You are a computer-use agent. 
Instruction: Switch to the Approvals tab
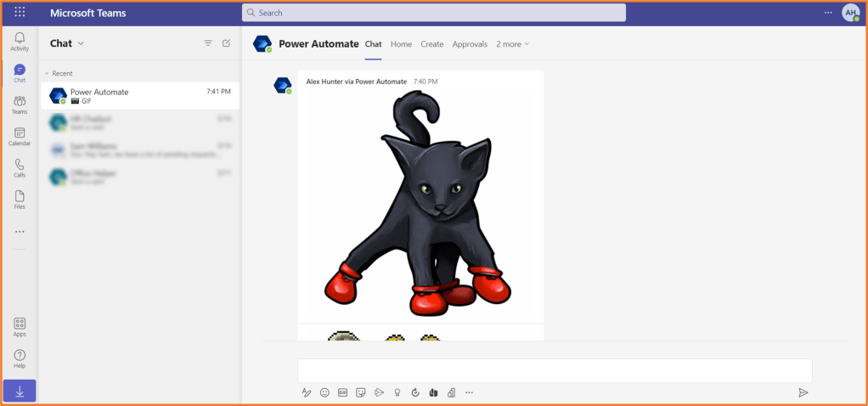click(470, 44)
